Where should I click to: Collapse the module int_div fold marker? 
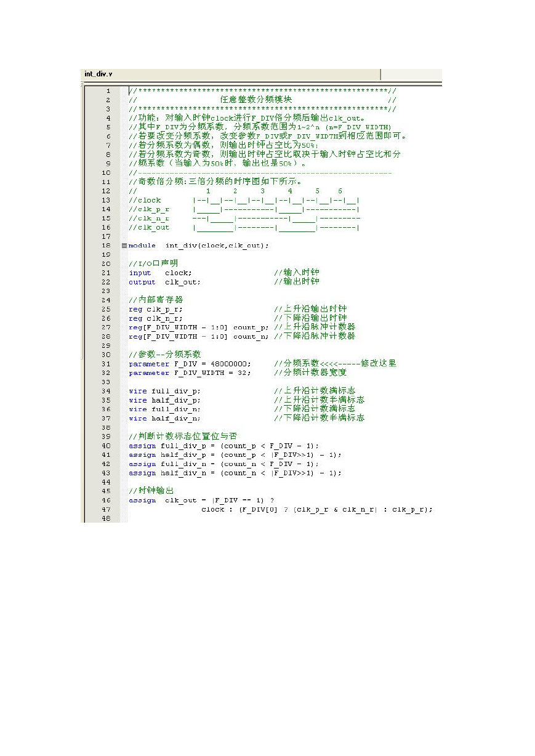(124, 246)
